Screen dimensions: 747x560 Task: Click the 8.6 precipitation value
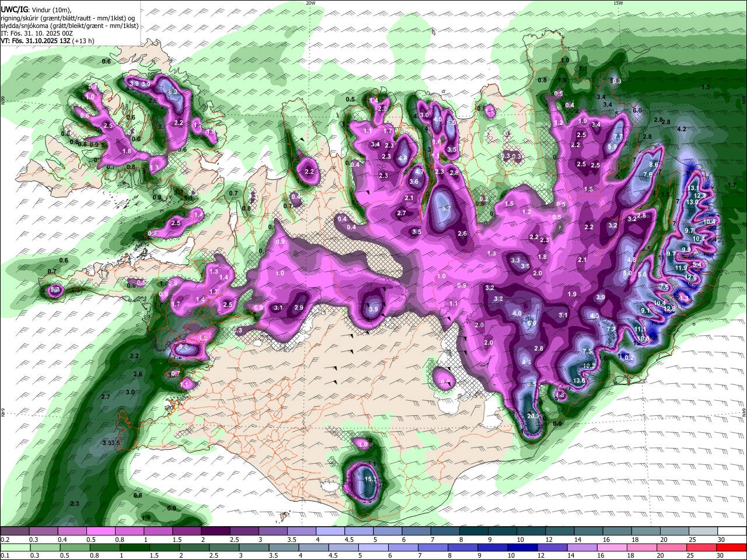tap(654, 165)
